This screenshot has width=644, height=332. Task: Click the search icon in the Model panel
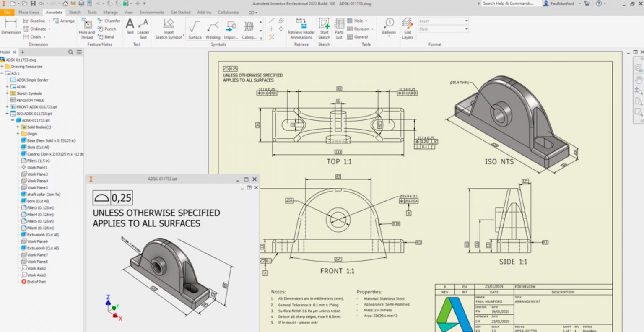click(70, 52)
